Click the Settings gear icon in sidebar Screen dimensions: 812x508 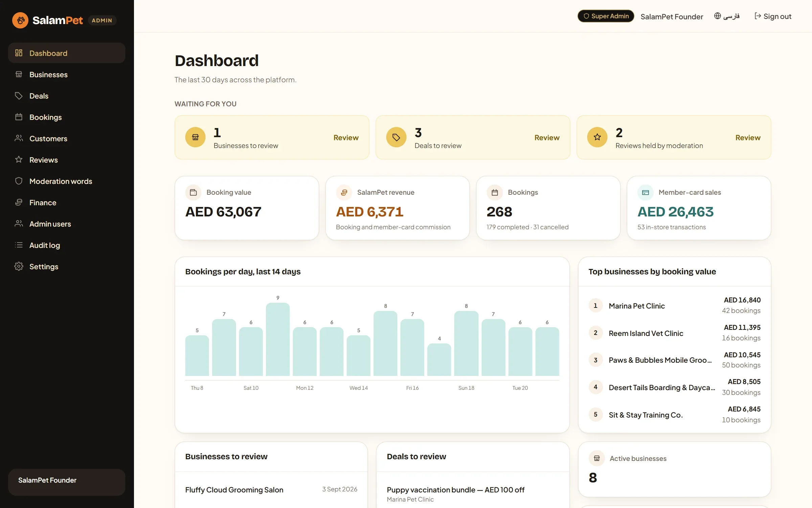pyautogui.click(x=19, y=266)
